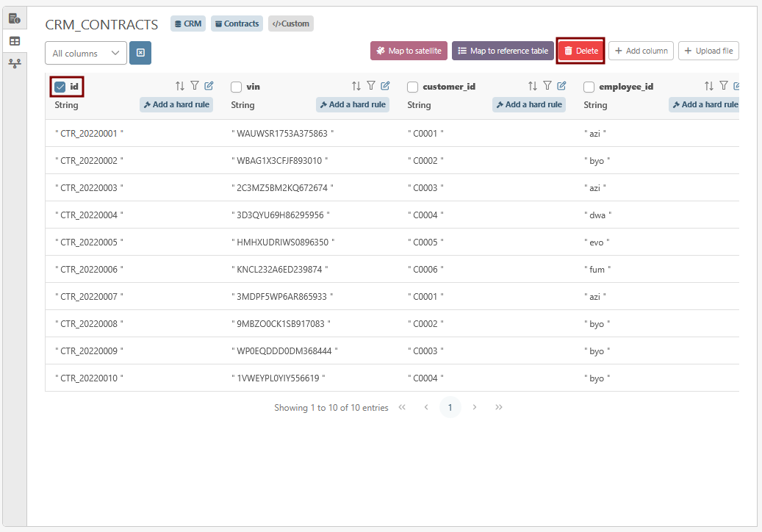Add a hard rule to vin column
This screenshot has height=532, width=762.
click(x=353, y=104)
